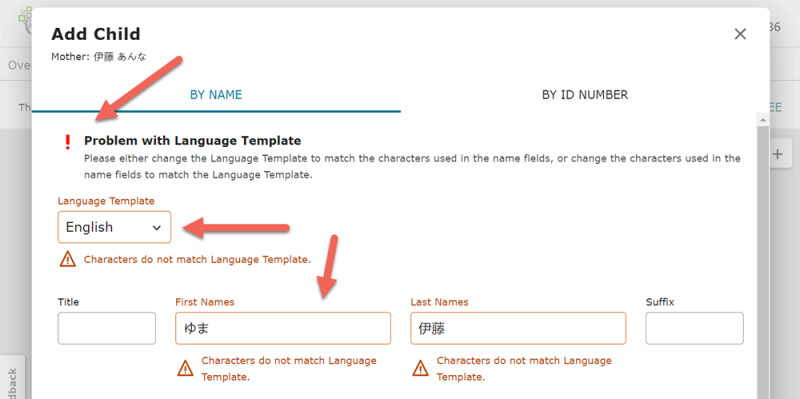
Task: Click the Add Child dialog title
Action: (x=96, y=34)
